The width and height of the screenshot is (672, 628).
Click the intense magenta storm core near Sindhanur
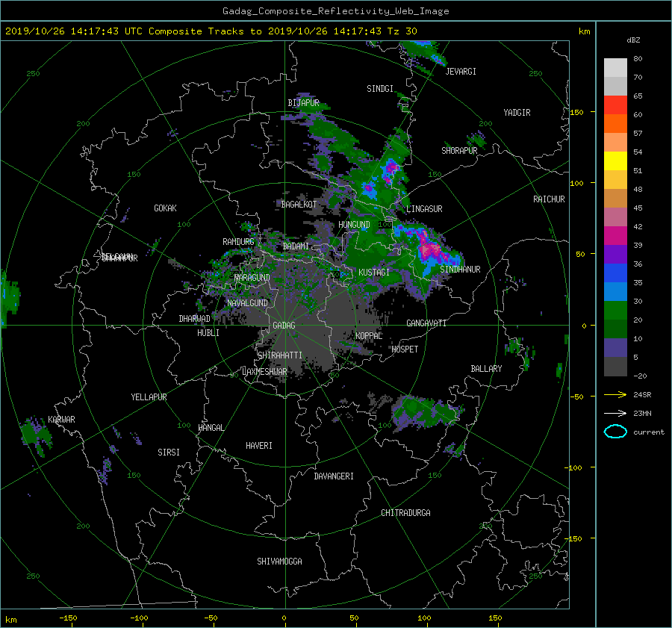click(430, 249)
